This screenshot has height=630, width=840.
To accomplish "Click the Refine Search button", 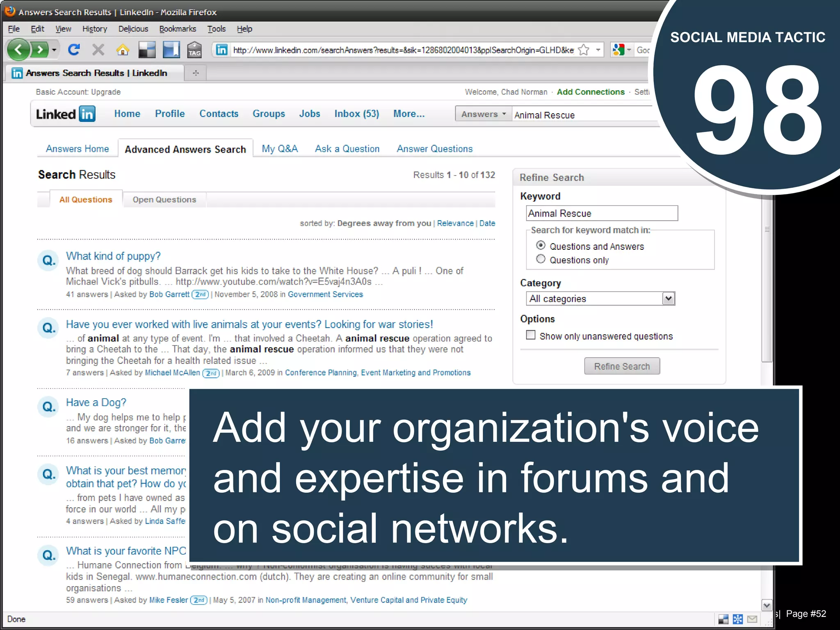I will (x=622, y=366).
